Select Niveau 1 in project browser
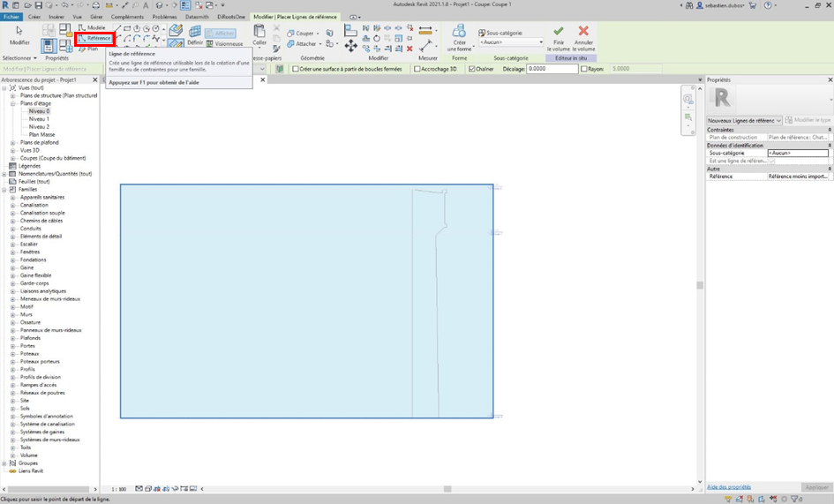Viewport: 834px width, 504px height. (x=39, y=119)
